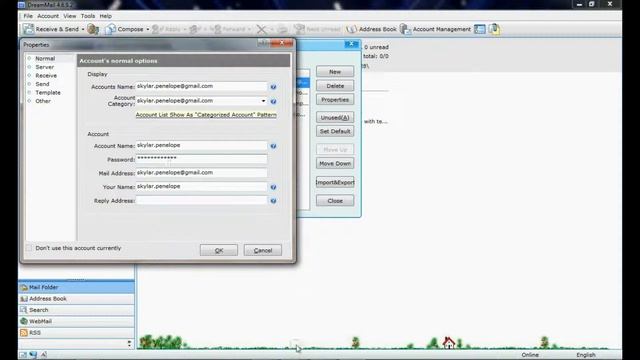Open the Tools menu

88,16
